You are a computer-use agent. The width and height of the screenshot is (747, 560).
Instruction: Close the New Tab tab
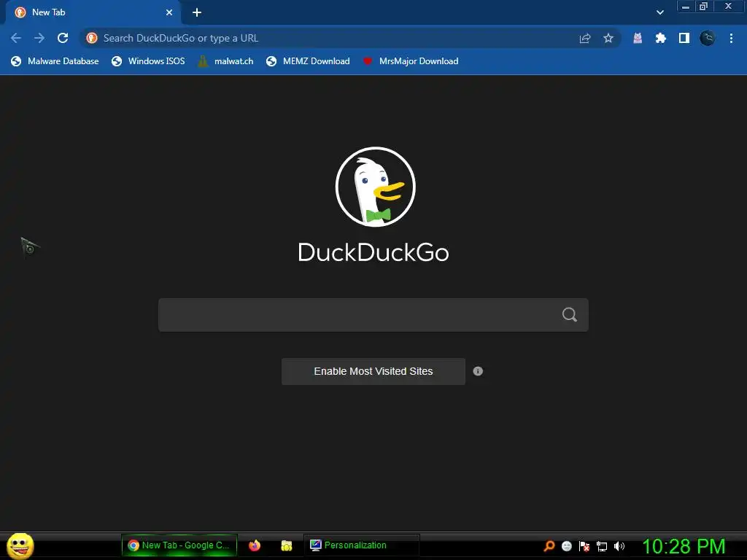(169, 12)
